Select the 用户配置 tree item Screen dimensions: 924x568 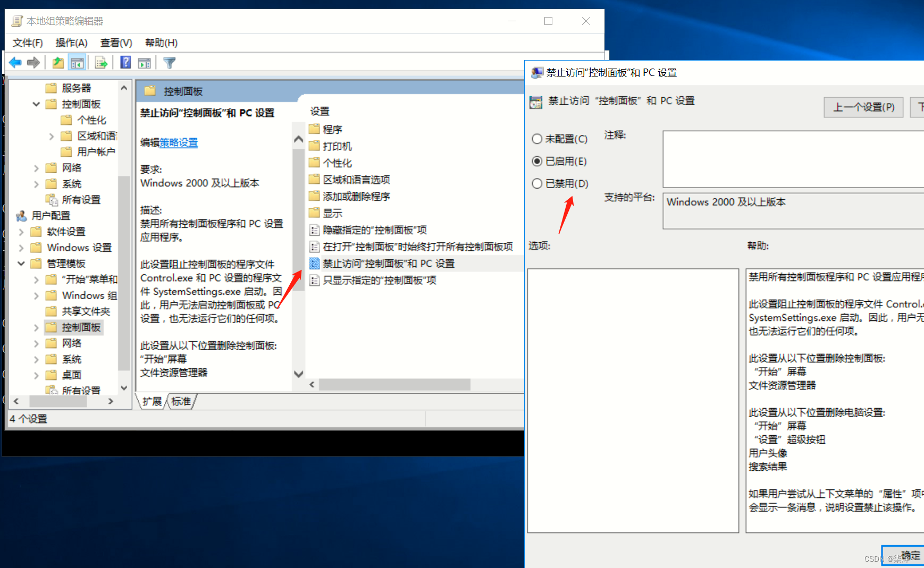(x=51, y=216)
